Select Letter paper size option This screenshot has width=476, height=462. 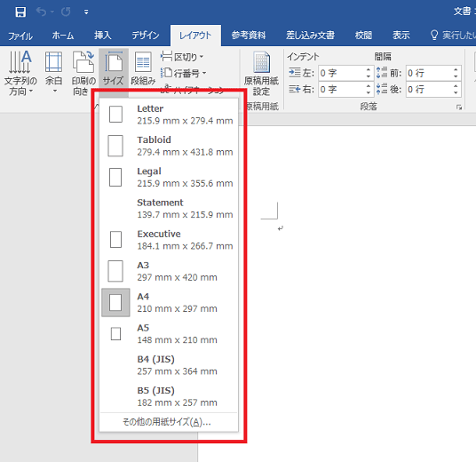point(169,115)
